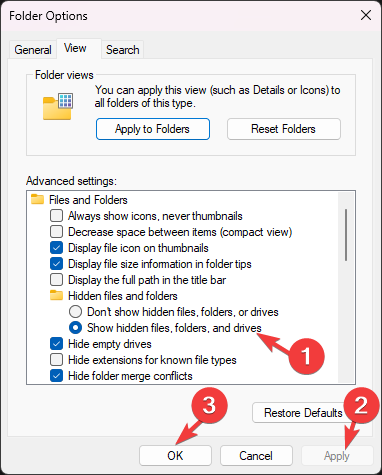The image size is (382, 475).
Task: Click the Reset Folders button
Action: pyautogui.click(x=284, y=129)
